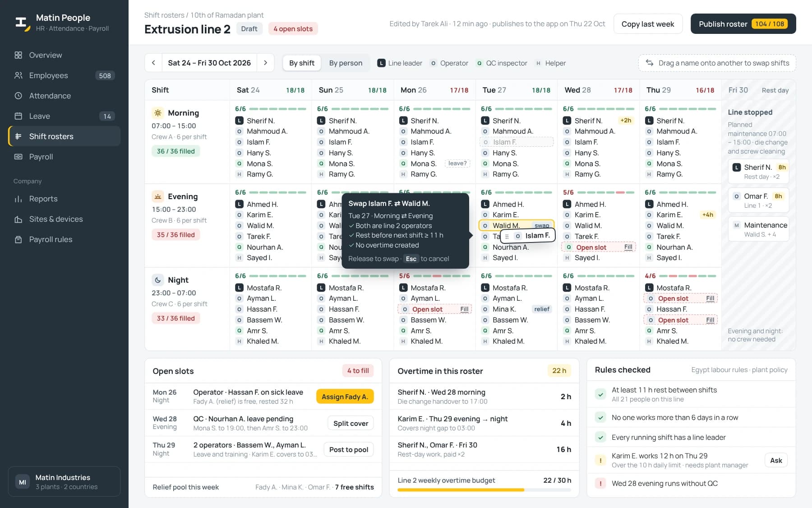This screenshot has width=812, height=508.
Task: Open the Attendance clock icon
Action: click(x=18, y=96)
